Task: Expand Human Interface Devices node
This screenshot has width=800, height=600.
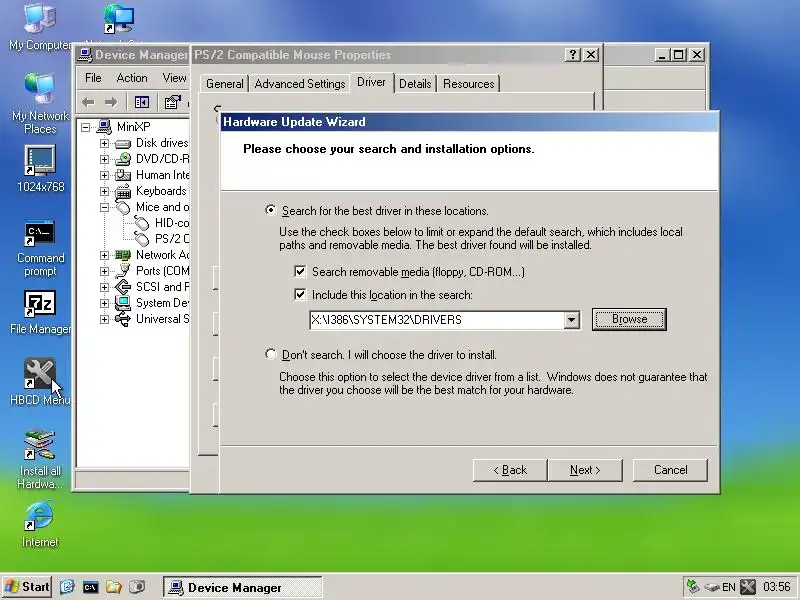Action: point(104,176)
